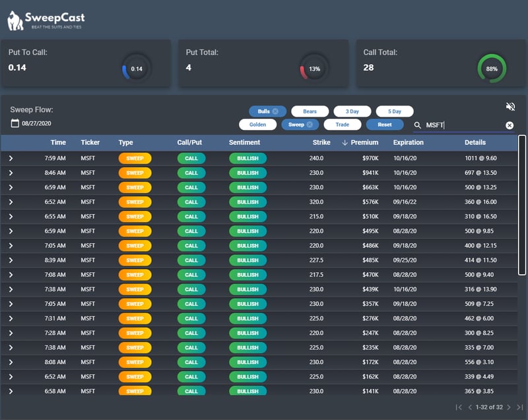
Task: Expand the 7:08 AM $470K row
Action: point(11,275)
